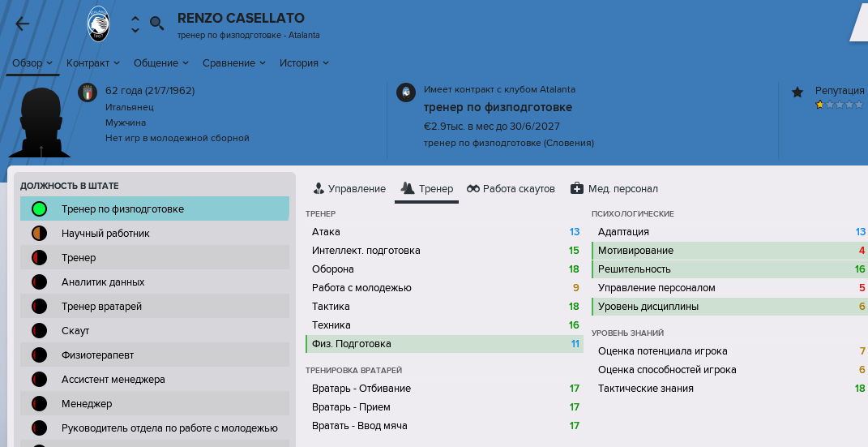Click the Italy nationality flag icon
Screen dimensions: 868x447
click(x=88, y=92)
